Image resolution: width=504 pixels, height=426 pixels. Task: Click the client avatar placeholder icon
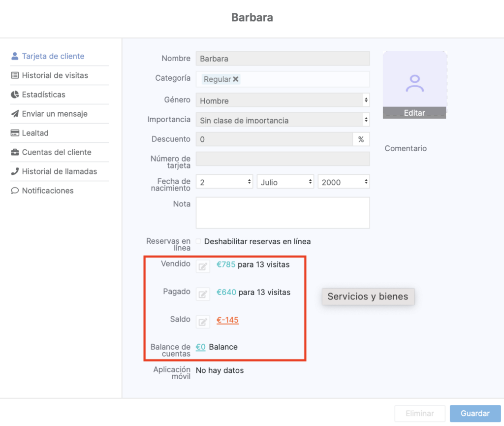pyautogui.click(x=414, y=83)
